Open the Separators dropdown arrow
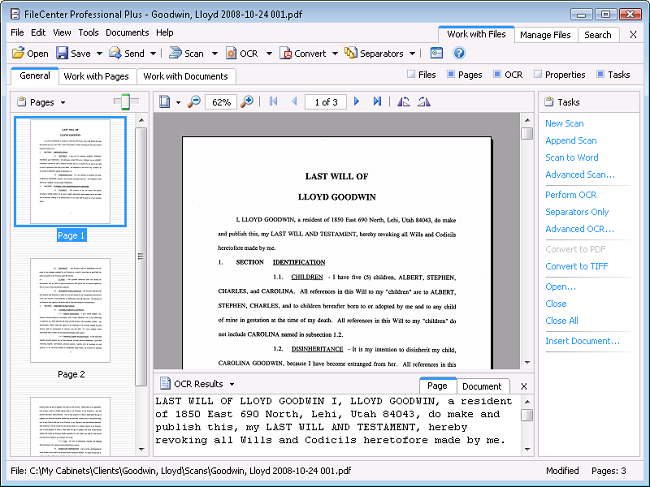 coord(412,53)
